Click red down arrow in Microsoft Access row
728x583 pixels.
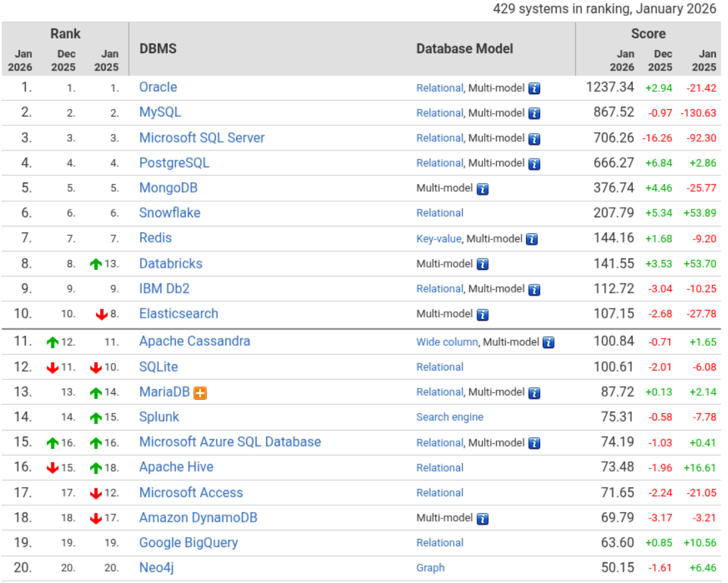[x=96, y=494]
